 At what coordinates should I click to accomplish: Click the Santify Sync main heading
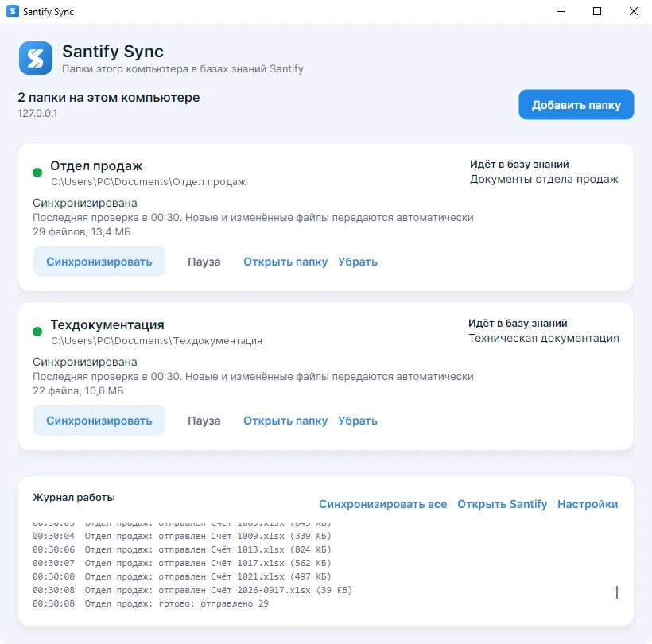click(113, 52)
